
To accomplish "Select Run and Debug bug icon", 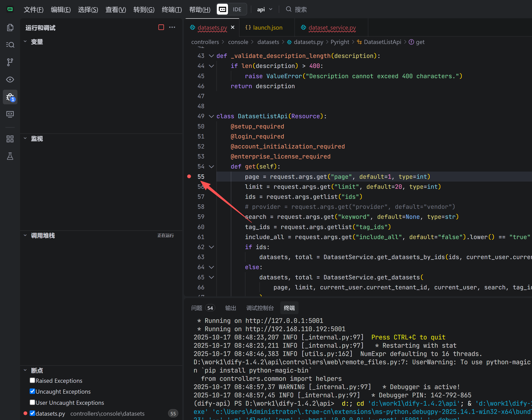I will (10, 97).
